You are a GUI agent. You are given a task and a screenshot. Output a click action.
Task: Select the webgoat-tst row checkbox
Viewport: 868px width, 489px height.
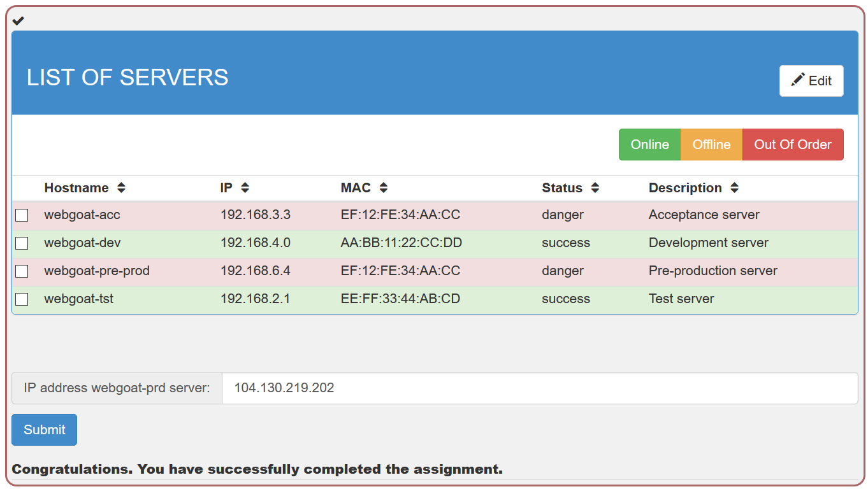[22, 299]
